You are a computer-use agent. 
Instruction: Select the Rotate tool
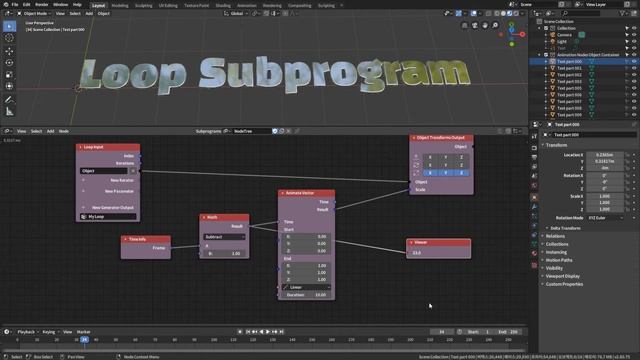pos(9,62)
